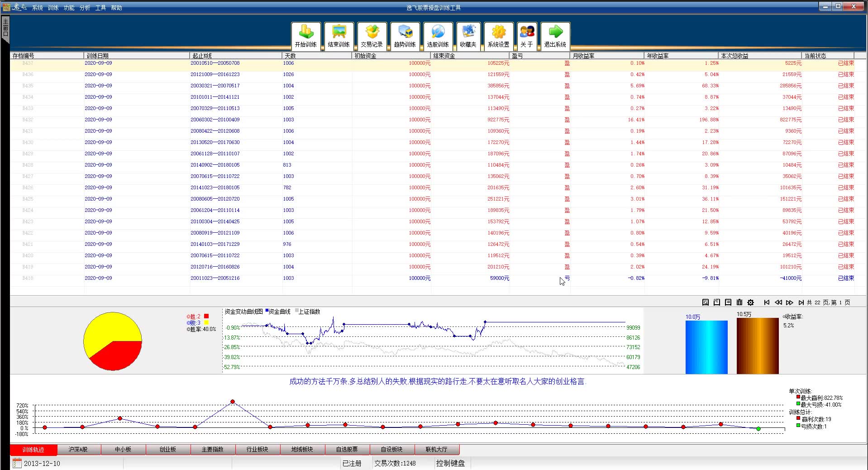This screenshot has height=470, width=868.
Task: Click the 结束训练 (end training) toolbar icon
Action: point(339,36)
